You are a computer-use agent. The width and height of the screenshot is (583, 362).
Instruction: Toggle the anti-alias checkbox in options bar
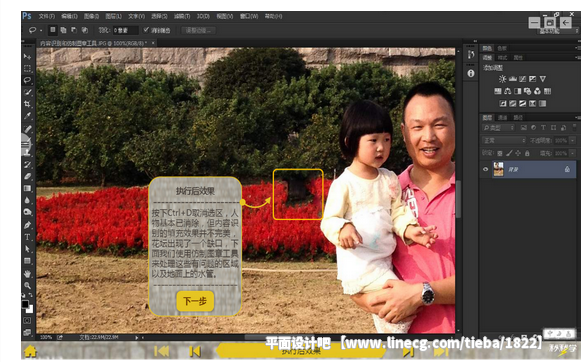point(146,30)
